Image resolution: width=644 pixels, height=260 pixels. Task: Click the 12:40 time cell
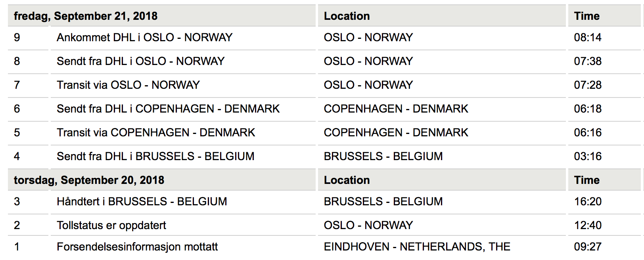[588, 226]
